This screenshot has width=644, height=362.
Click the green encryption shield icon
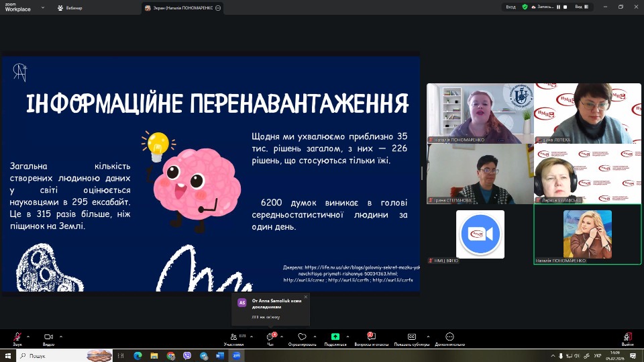coord(525,7)
